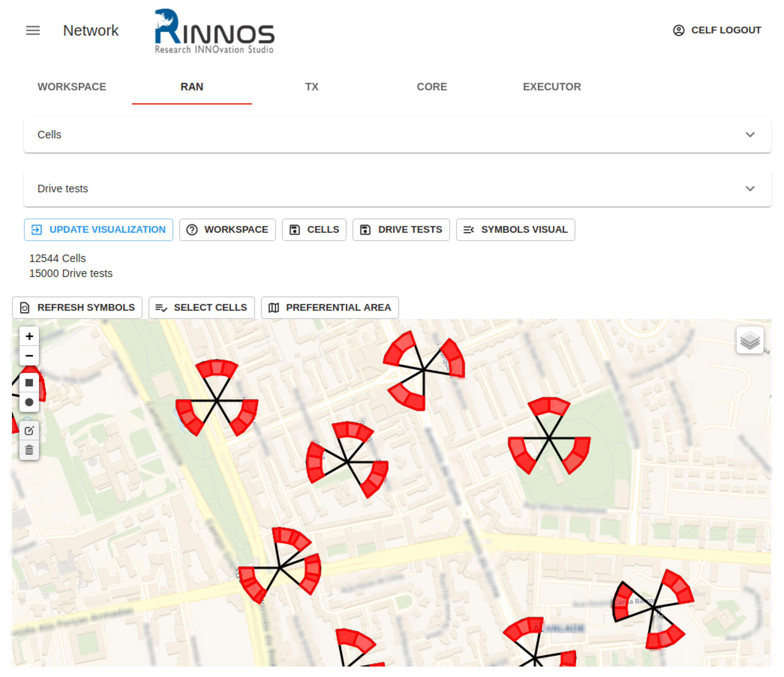The height and width of the screenshot is (677, 784).
Task: Click Update Visualization button
Action: [x=98, y=230]
